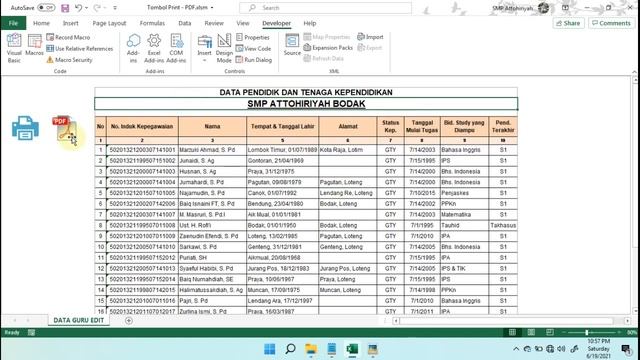Open Windows taskbar search
640x360 pixels.
tap(291, 349)
